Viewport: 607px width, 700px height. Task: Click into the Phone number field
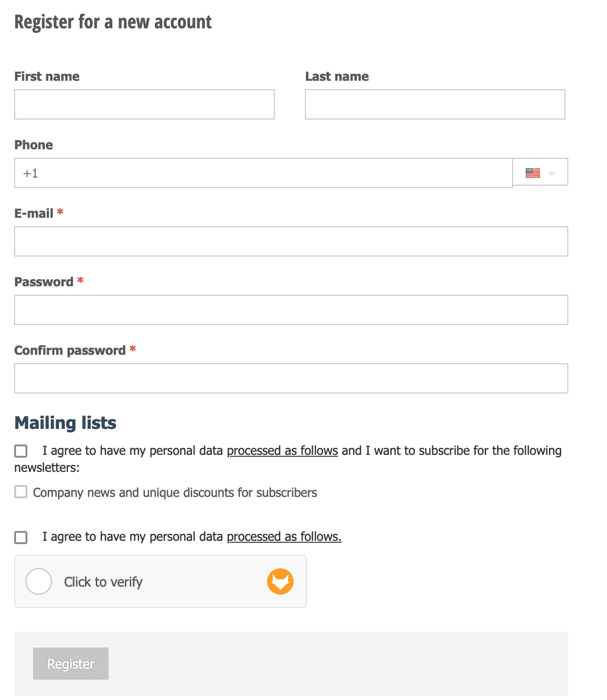[x=263, y=173]
